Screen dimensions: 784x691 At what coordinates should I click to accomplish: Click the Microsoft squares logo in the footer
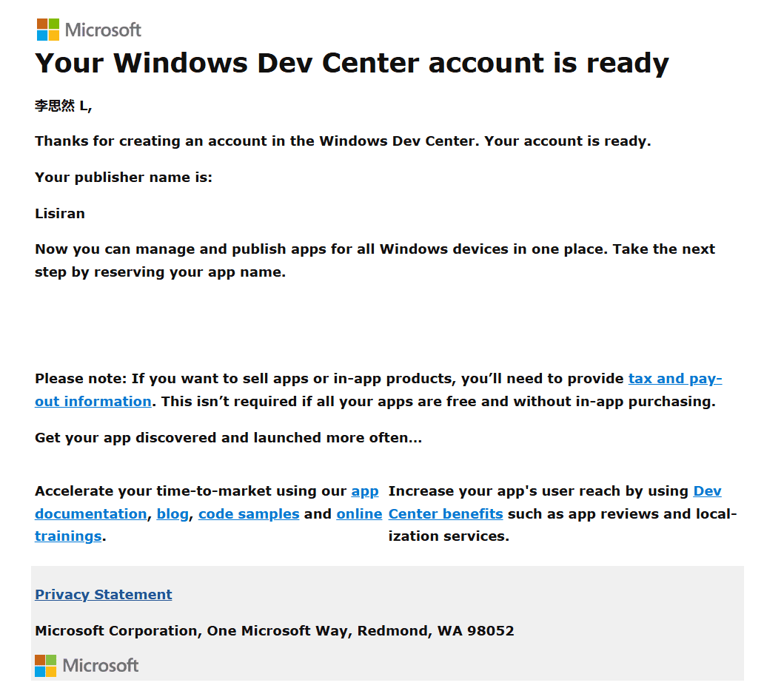tap(45, 665)
